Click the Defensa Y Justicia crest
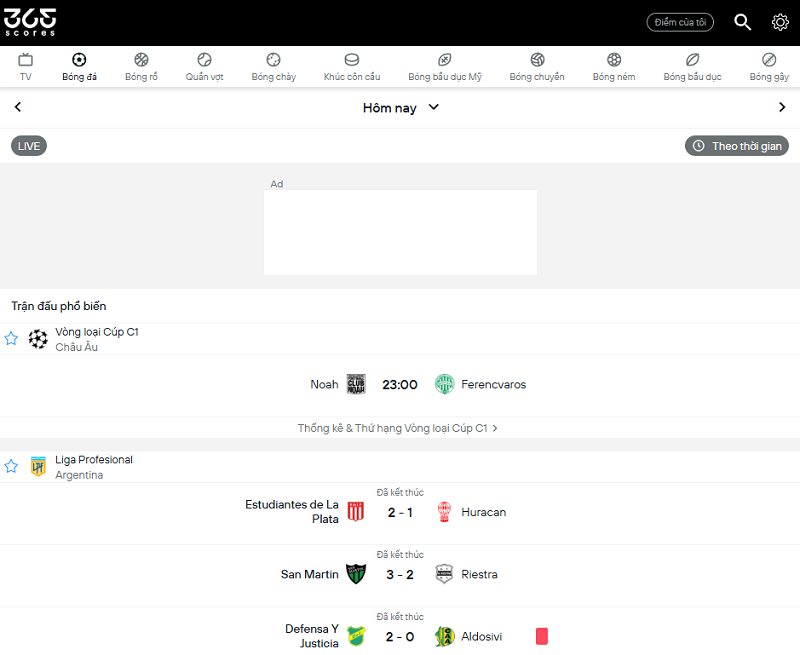 [356, 636]
